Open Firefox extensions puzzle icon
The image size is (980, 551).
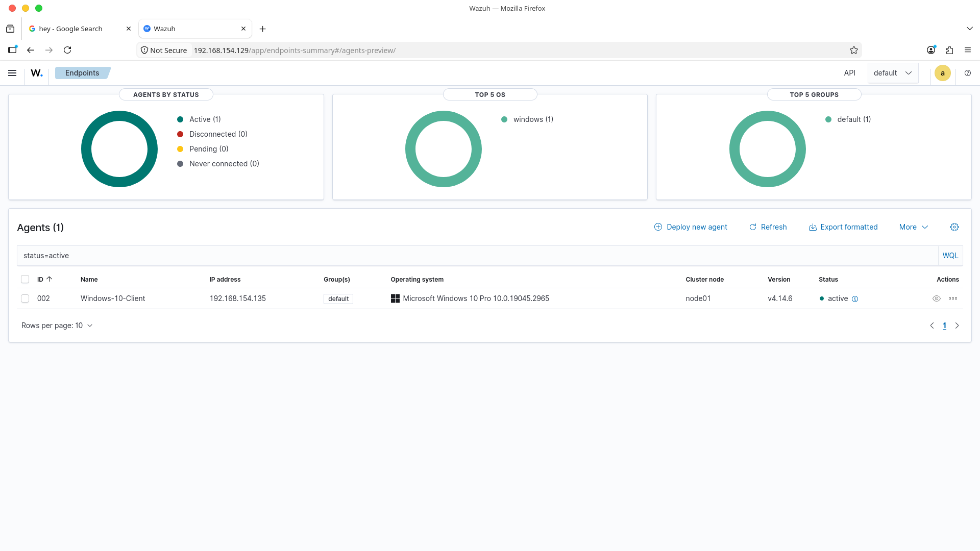[x=949, y=50]
